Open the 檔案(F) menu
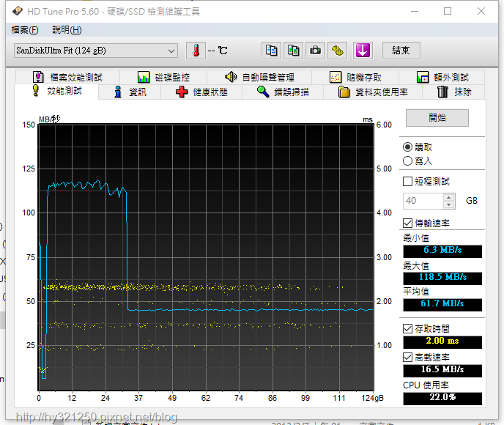This screenshot has width=504, height=425. pos(25,30)
